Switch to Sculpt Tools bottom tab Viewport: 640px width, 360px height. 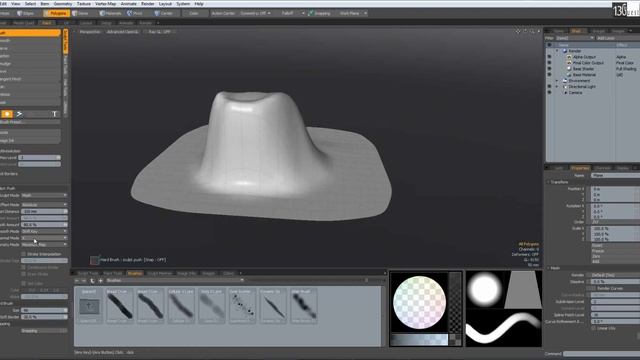[x=88, y=273]
